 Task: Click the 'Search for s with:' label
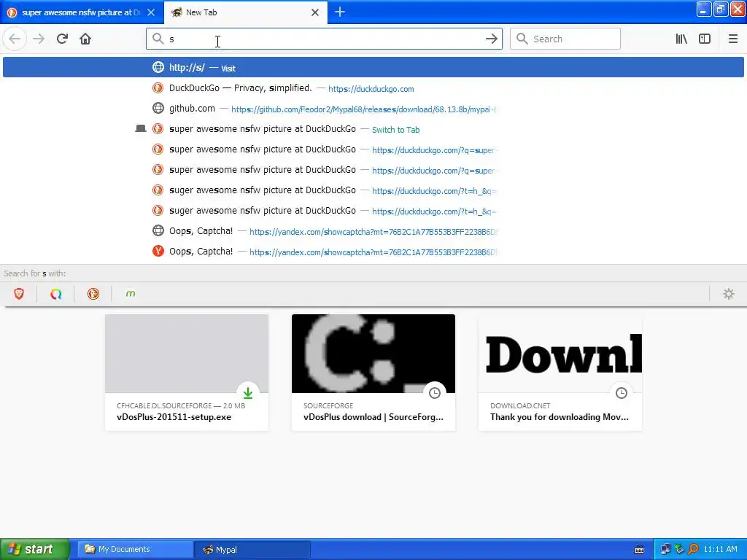click(x=35, y=273)
